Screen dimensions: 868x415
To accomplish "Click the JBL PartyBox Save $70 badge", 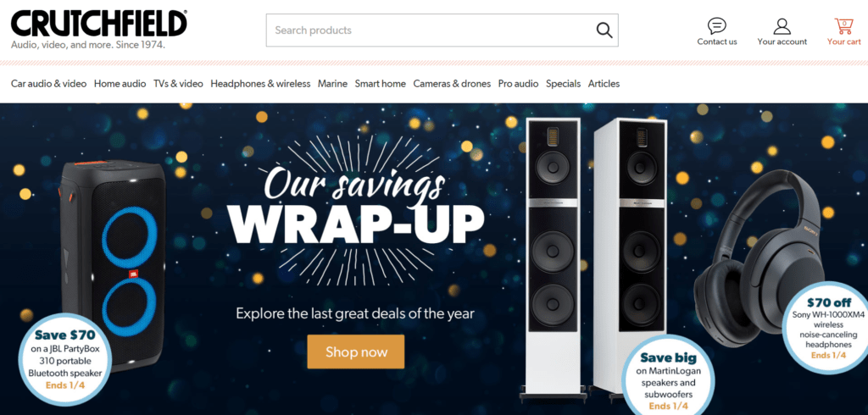I will [65, 360].
